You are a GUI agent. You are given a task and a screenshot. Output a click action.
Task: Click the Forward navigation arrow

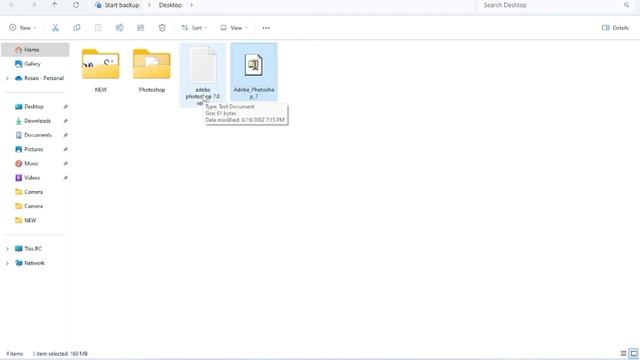click(33, 5)
